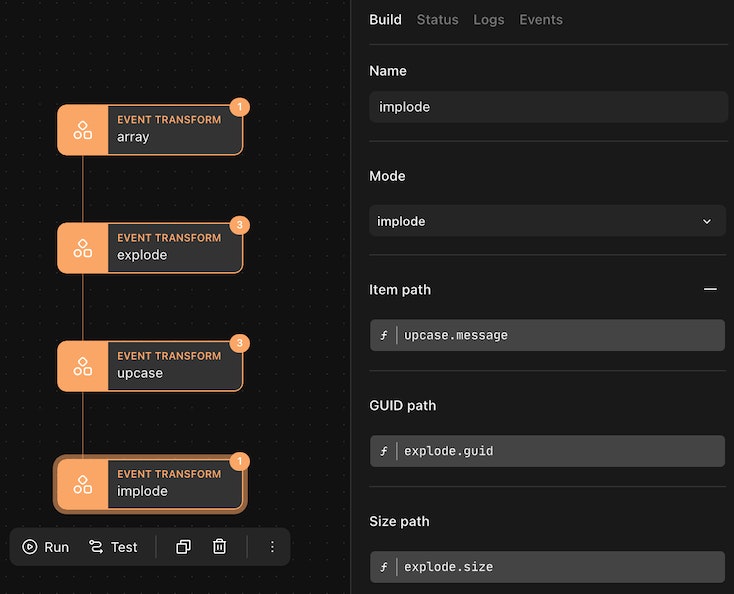
Task: Delete the node with trash icon
Action: (219, 547)
